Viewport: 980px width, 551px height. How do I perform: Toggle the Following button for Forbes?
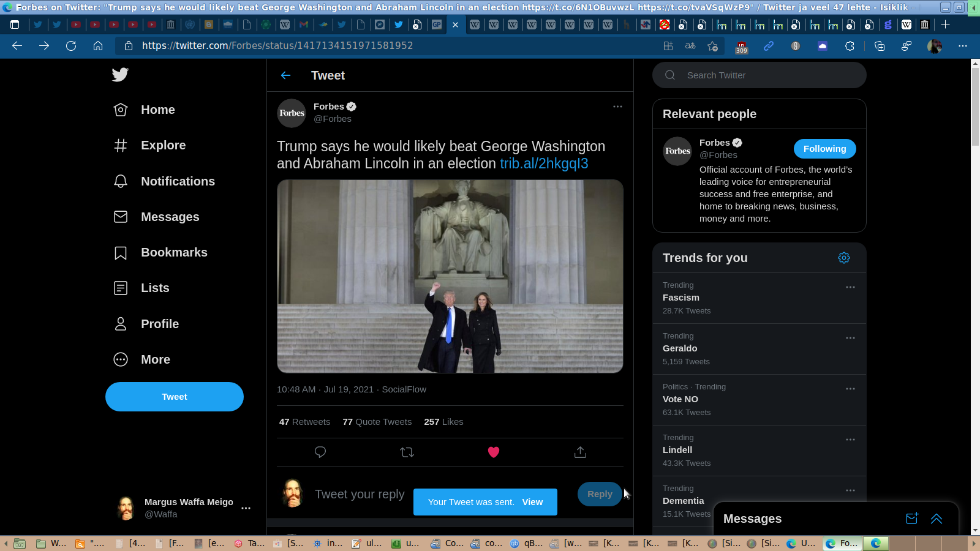pyautogui.click(x=825, y=149)
